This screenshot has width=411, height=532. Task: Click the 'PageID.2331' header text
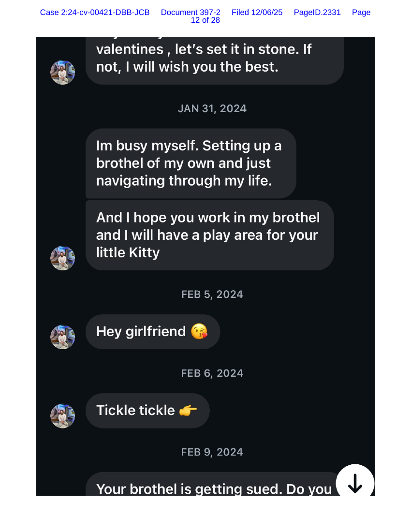(x=317, y=13)
